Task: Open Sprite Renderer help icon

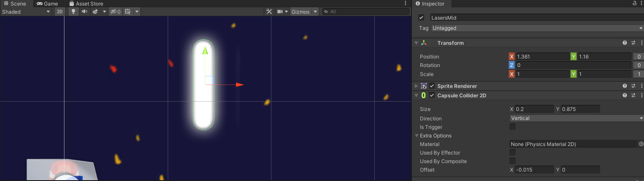Action: 625,86
